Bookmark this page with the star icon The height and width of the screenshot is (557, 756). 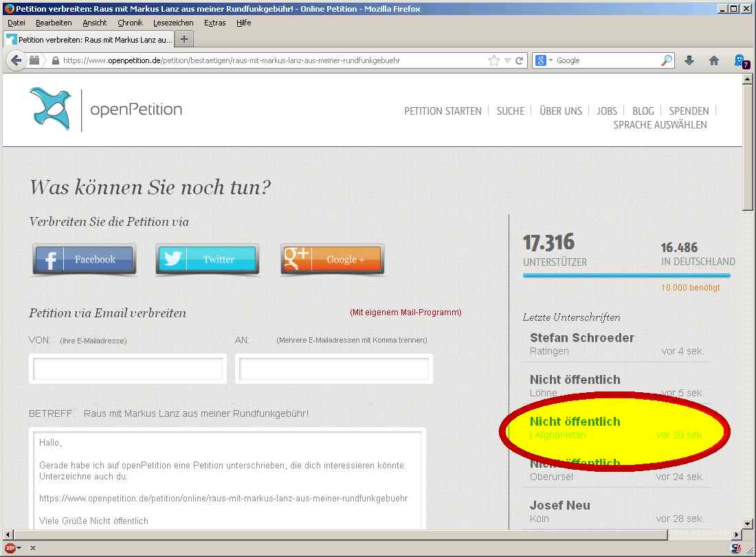point(493,60)
